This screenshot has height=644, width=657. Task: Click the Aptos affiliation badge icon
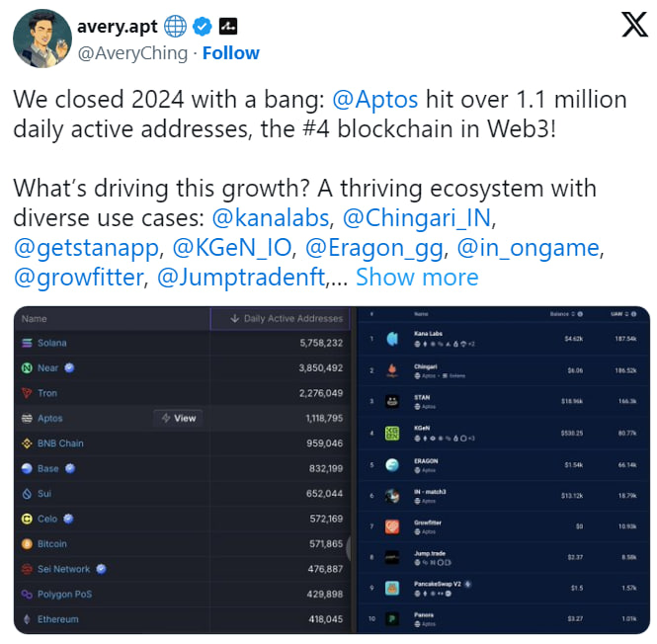[227, 26]
